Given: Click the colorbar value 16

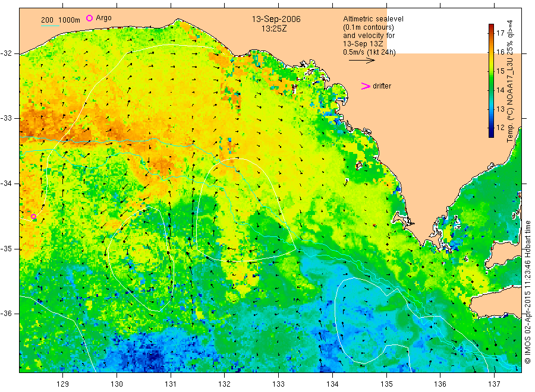Looking at the screenshot, I should click(x=500, y=52).
